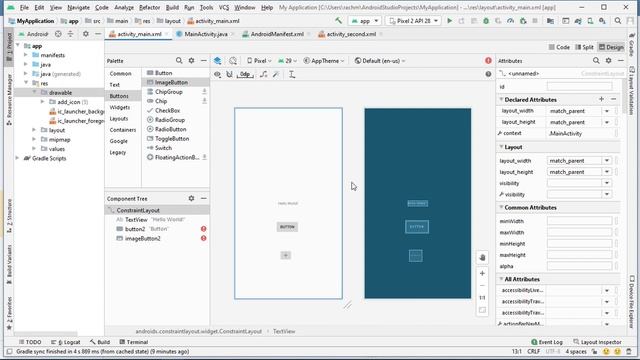
Task: Open the Refactor menu
Action: [x=149, y=7]
